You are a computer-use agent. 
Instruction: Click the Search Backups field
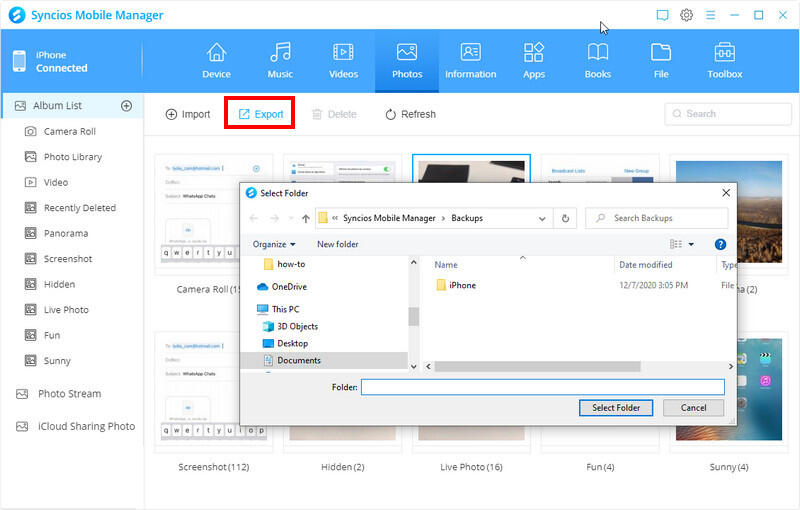(x=657, y=218)
